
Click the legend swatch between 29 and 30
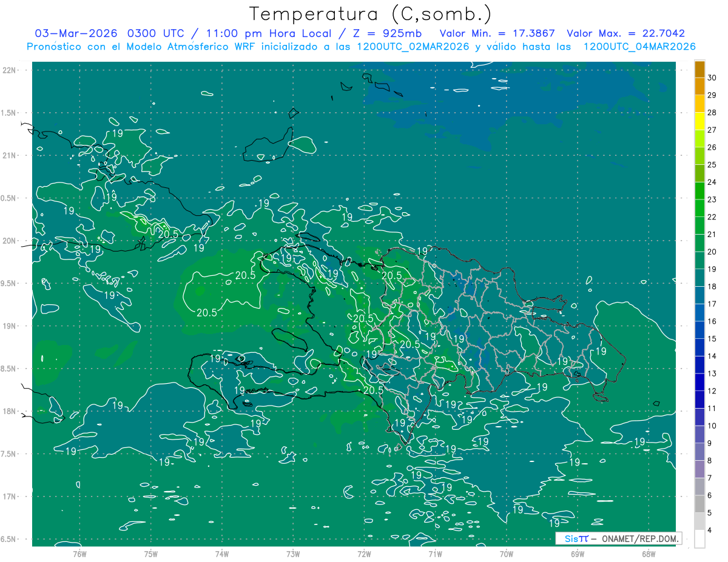(700, 86)
